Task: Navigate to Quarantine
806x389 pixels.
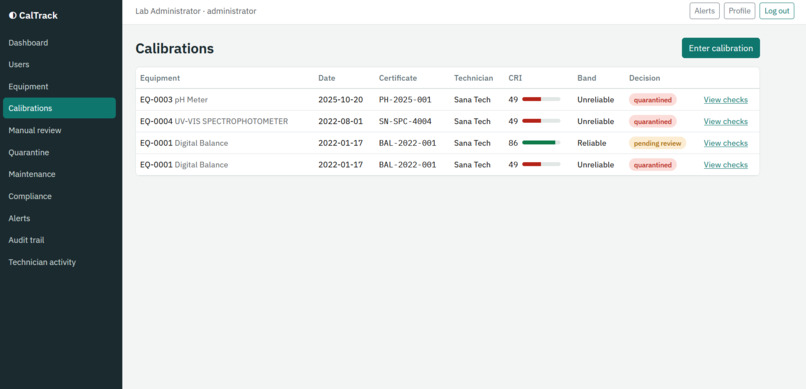Action: [29, 153]
